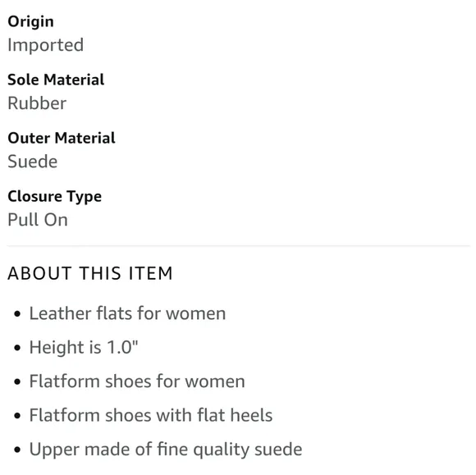Click bullet dot before Leather flats
Image resolution: width=476 pixels, height=475 pixels.
(17, 314)
